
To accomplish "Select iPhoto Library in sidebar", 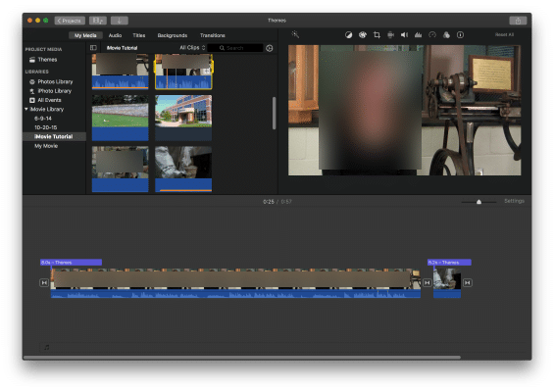I will (54, 91).
